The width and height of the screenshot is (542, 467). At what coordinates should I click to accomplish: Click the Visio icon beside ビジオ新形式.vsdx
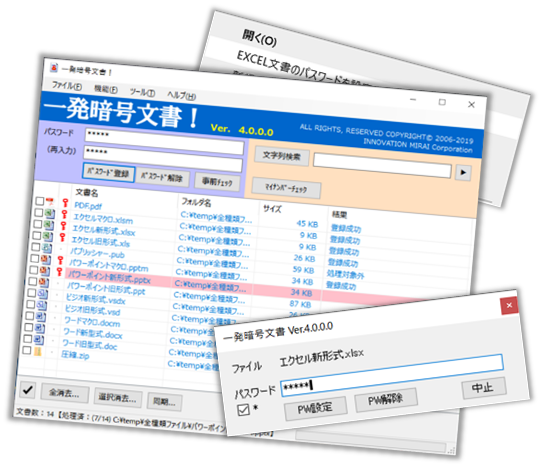point(42,293)
